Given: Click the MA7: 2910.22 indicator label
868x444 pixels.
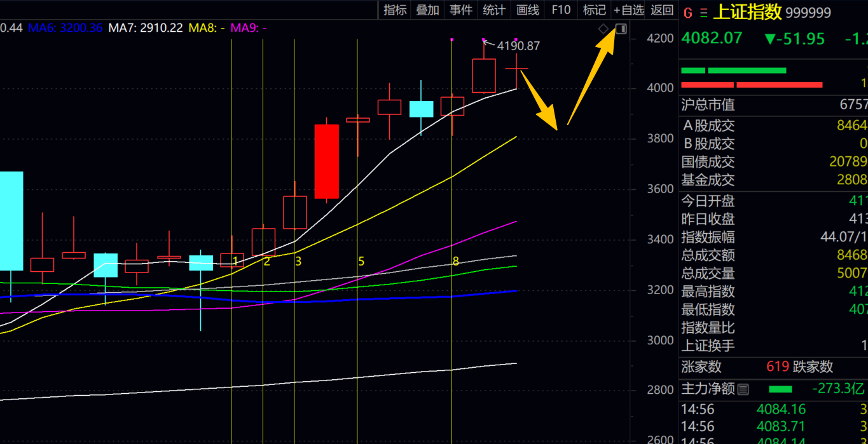Looking at the screenshot, I should (146, 28).
